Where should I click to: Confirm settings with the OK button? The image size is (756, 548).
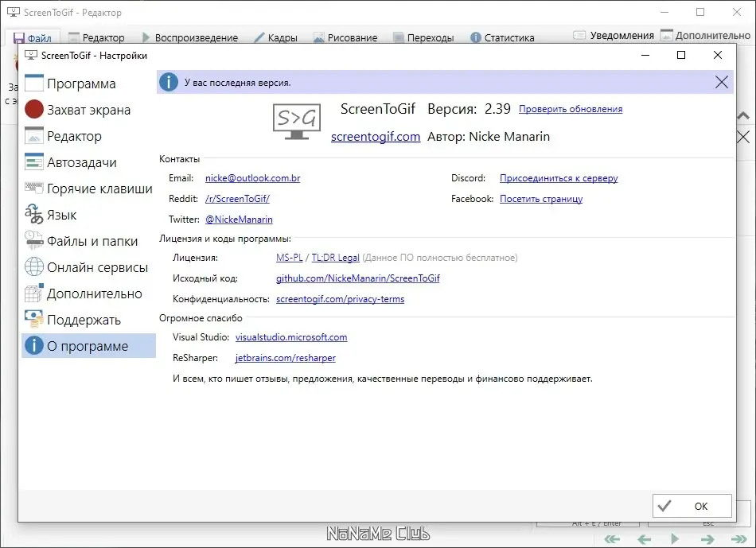692,506
